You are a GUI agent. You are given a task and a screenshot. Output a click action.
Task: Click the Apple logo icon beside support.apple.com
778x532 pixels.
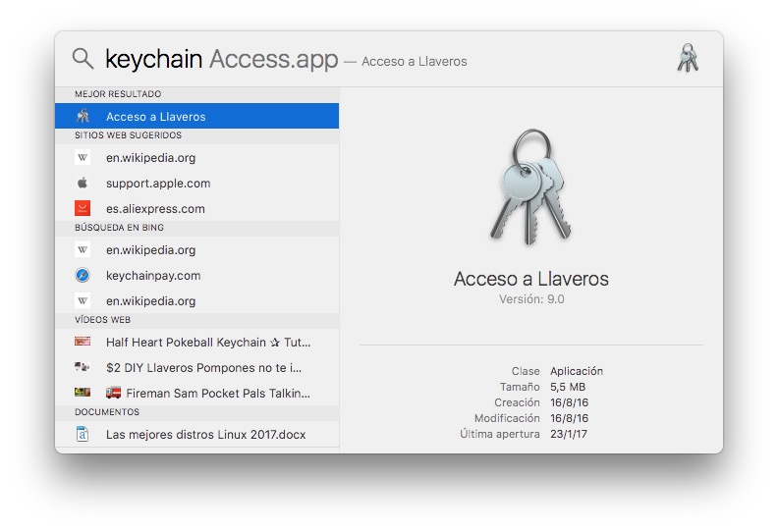coord(83,183)
